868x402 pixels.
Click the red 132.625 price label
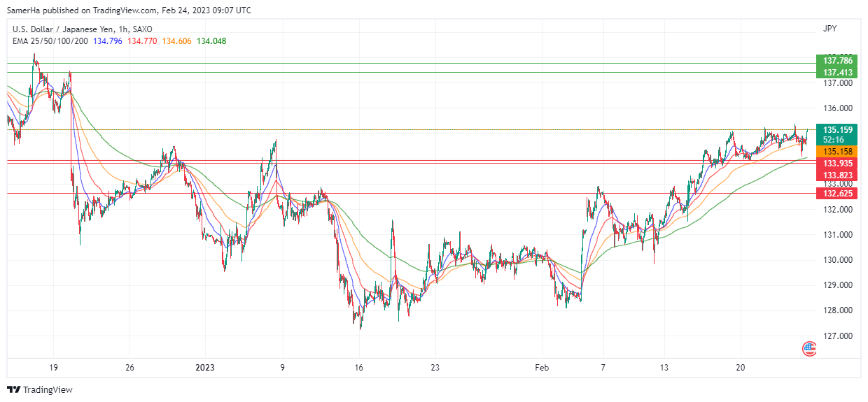click(x=837, y=193)
